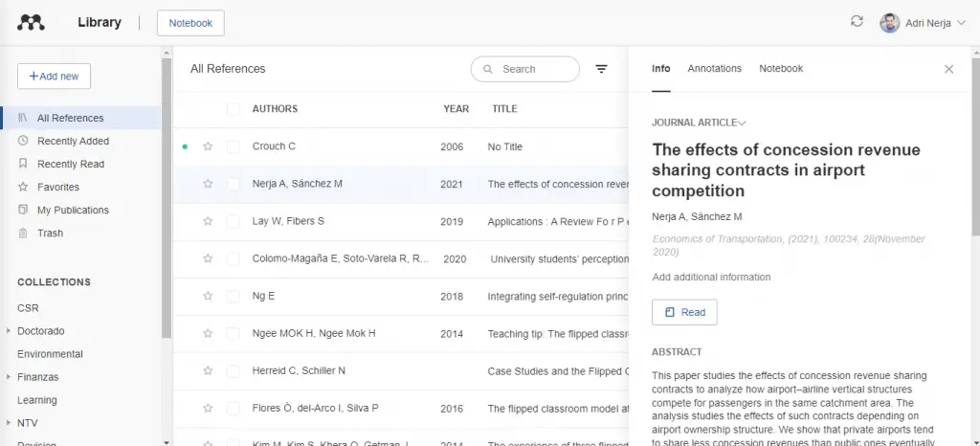Expand the Doctorado collection
980x446 pixels.
(9, 331)
